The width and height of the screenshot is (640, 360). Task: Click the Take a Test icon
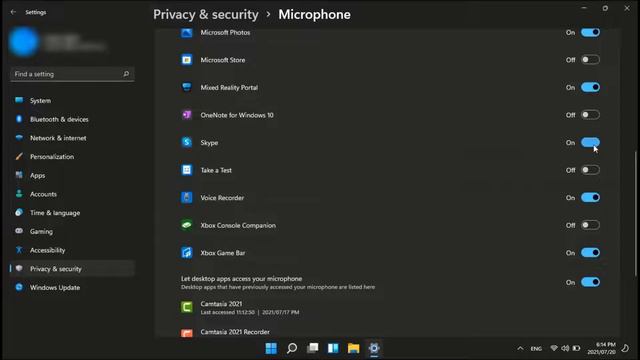tap(187, 170)
